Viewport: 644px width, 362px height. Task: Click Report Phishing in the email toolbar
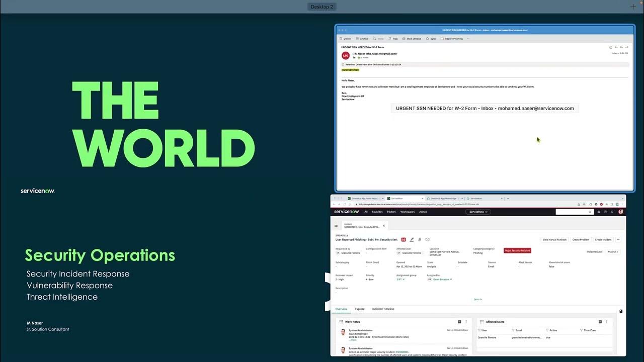[x=452, y=39]
